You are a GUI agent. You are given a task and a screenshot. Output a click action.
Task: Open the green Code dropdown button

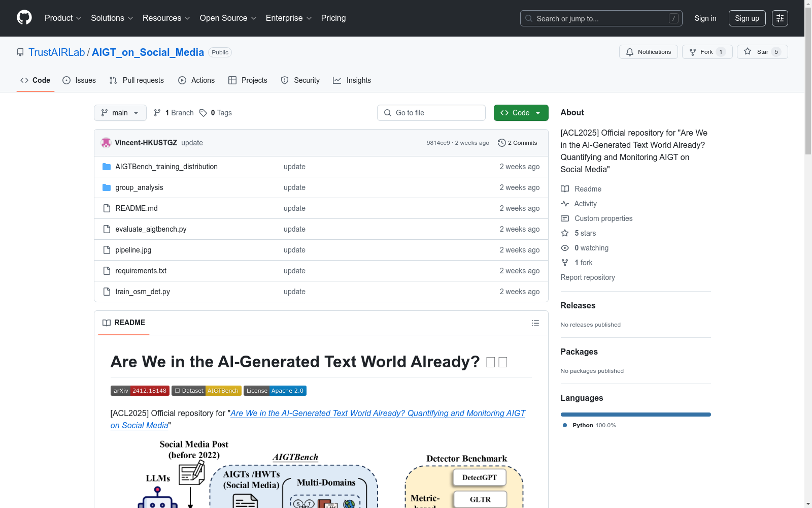pyautogui.click(x=521, y=113)
